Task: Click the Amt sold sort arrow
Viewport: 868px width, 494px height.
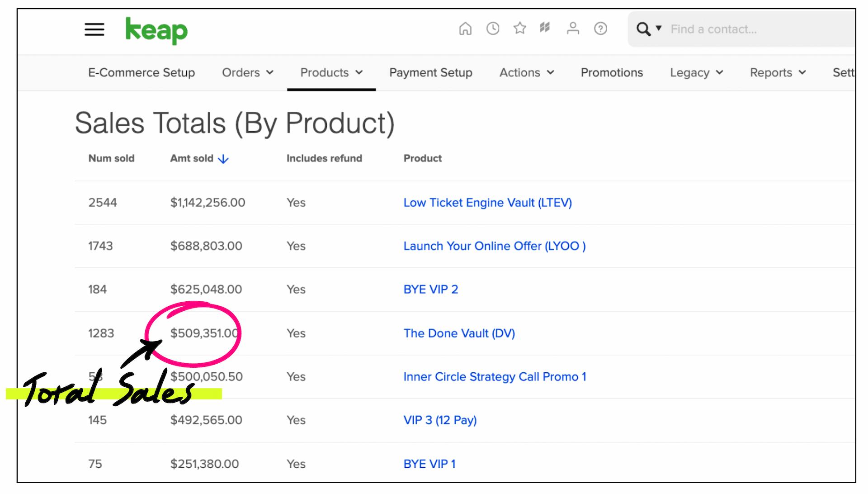Action: coord(223,159)
